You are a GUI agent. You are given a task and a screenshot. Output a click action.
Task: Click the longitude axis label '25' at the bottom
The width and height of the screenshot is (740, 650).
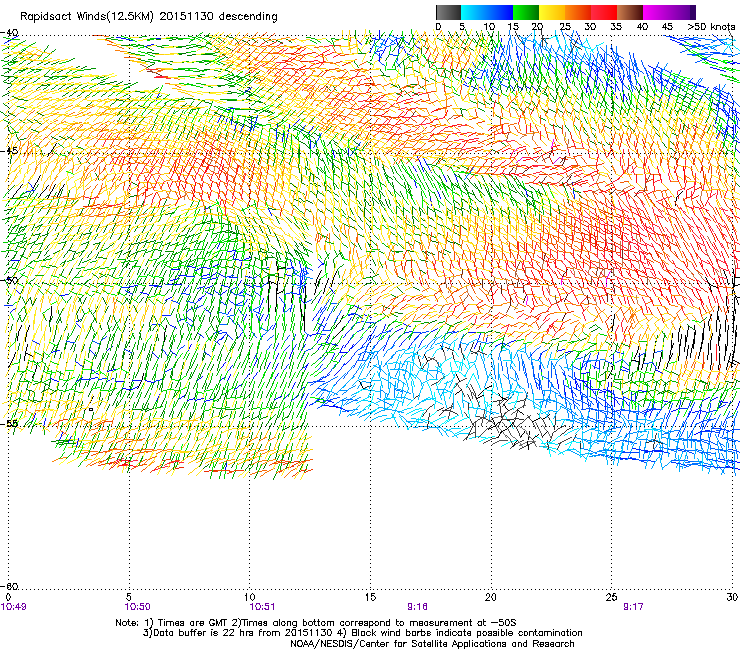(611, 597)
